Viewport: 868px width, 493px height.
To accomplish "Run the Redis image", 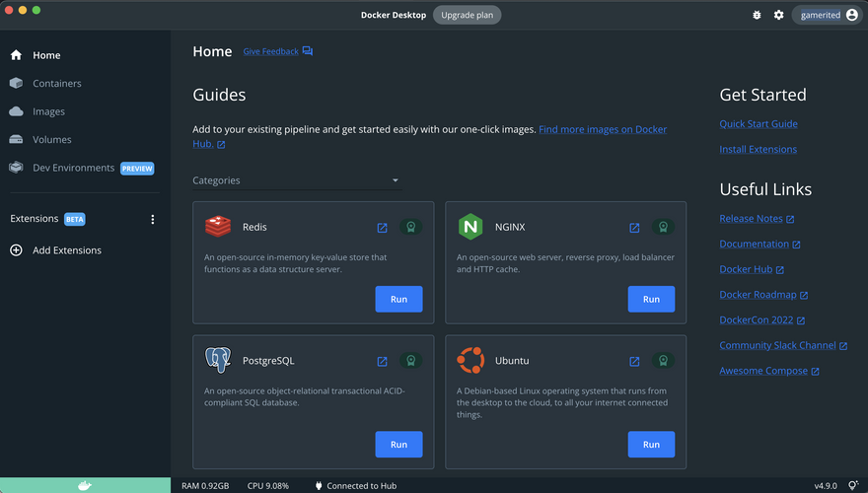I will tap(398, 299).
